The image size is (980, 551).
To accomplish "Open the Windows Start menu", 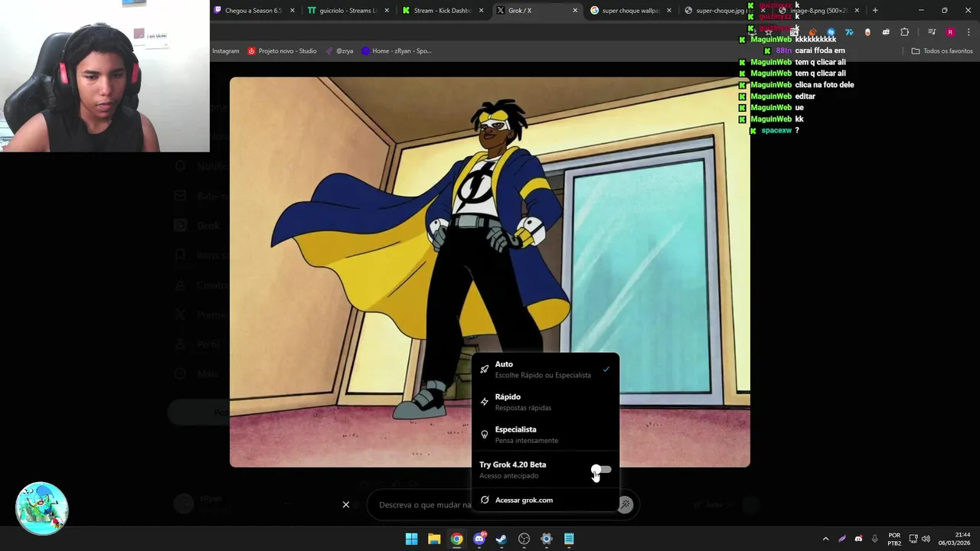I will click(411, 539).
